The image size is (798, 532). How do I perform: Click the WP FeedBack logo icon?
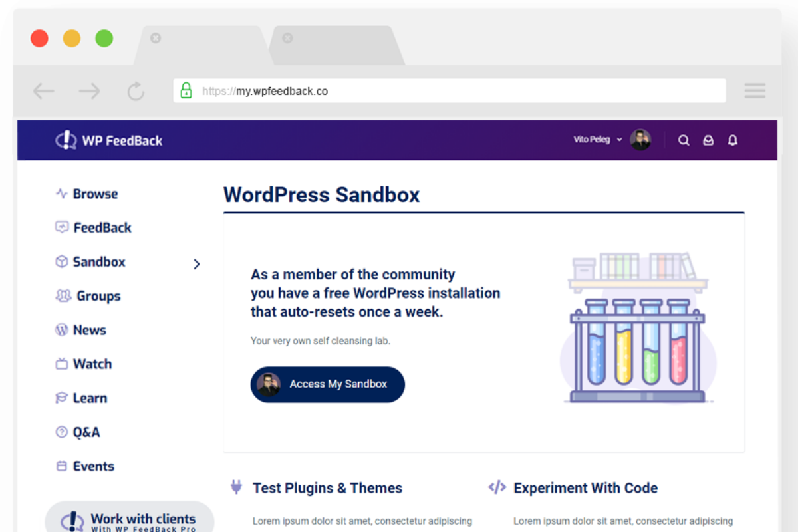[x=66, y=140]
